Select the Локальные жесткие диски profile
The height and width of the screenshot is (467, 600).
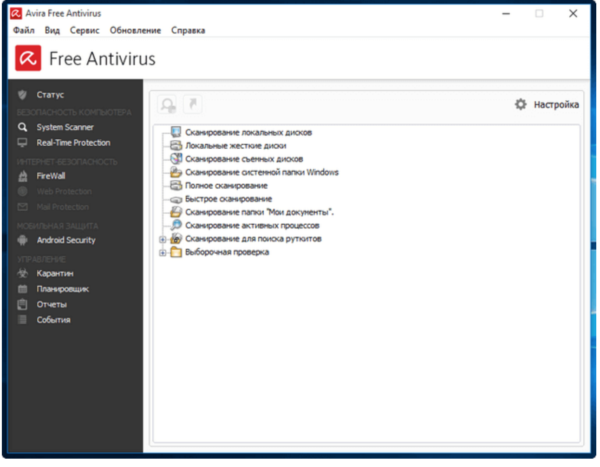[236, 146]
